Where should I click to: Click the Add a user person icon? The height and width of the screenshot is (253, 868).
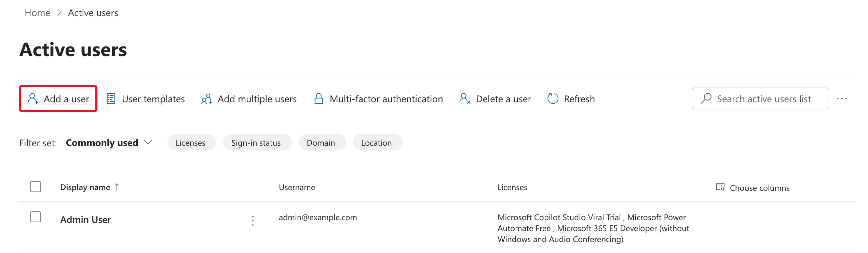pyautogui.click(x=33, y=98)
